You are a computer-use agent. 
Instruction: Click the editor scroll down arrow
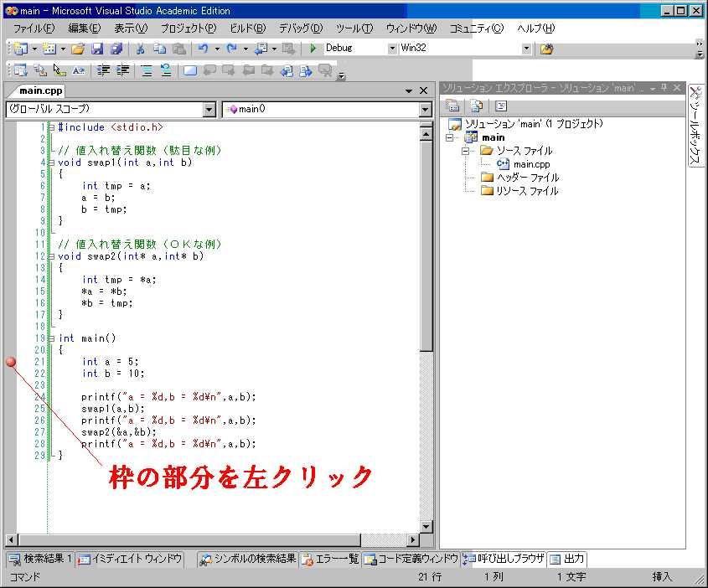click(x=426, y=527)
